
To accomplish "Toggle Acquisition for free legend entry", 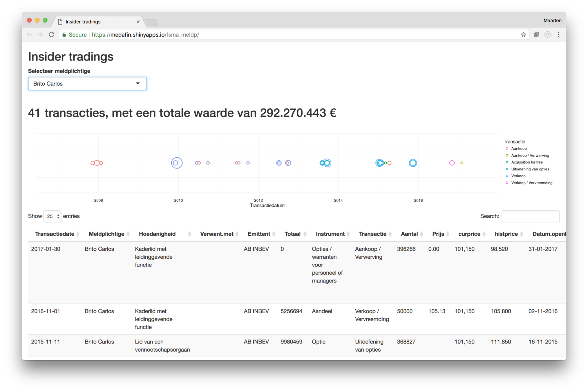I will (x=527, y=162).
